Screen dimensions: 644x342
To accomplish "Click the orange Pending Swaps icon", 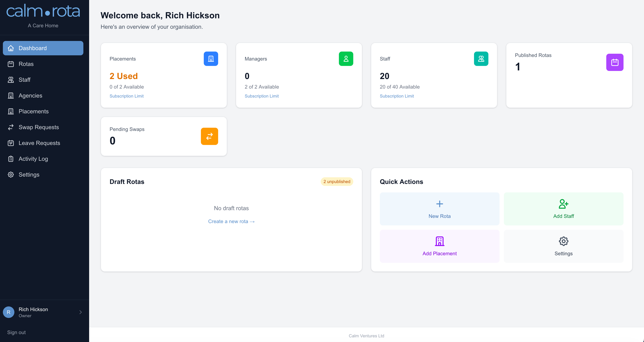I will 210,136.
